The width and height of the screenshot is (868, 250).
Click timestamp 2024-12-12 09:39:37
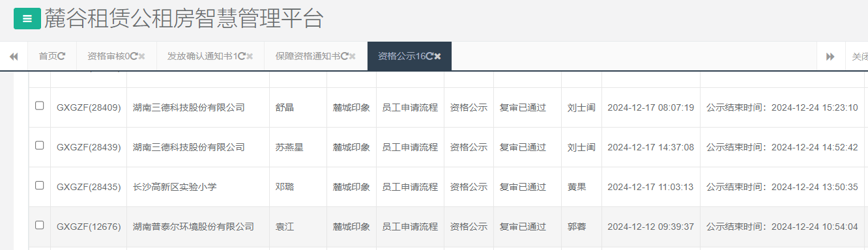[650, 227]
